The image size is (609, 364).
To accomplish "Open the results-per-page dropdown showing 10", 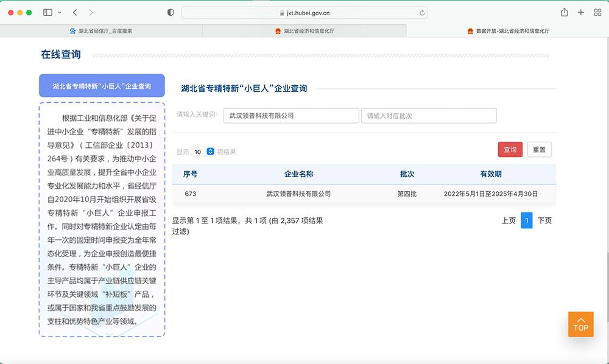I will click(203, 152).
